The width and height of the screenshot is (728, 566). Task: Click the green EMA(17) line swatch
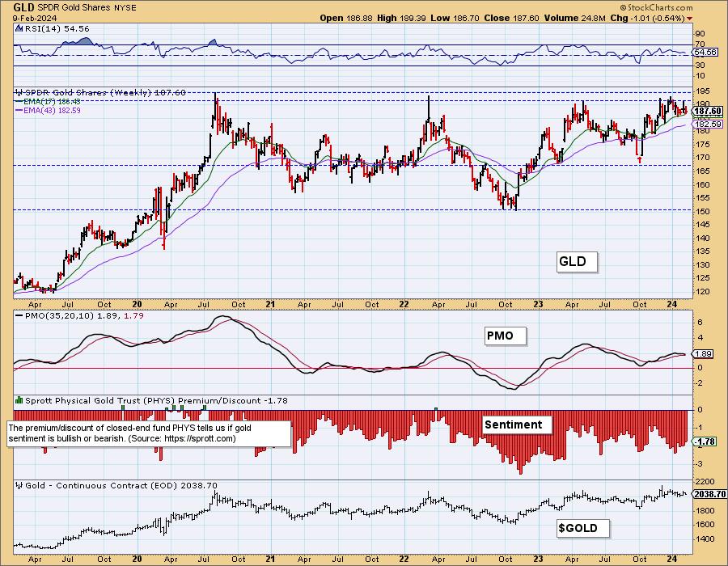click(19, 101)
